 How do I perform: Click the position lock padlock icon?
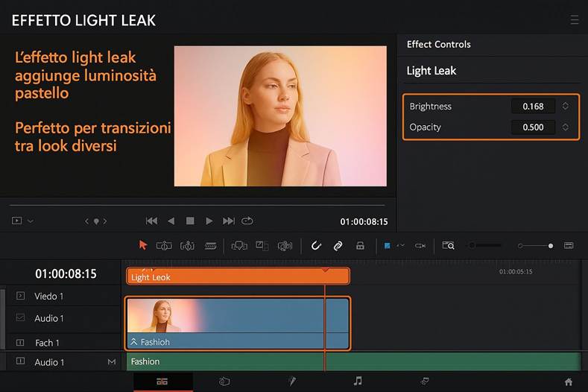tap(360, 245)
